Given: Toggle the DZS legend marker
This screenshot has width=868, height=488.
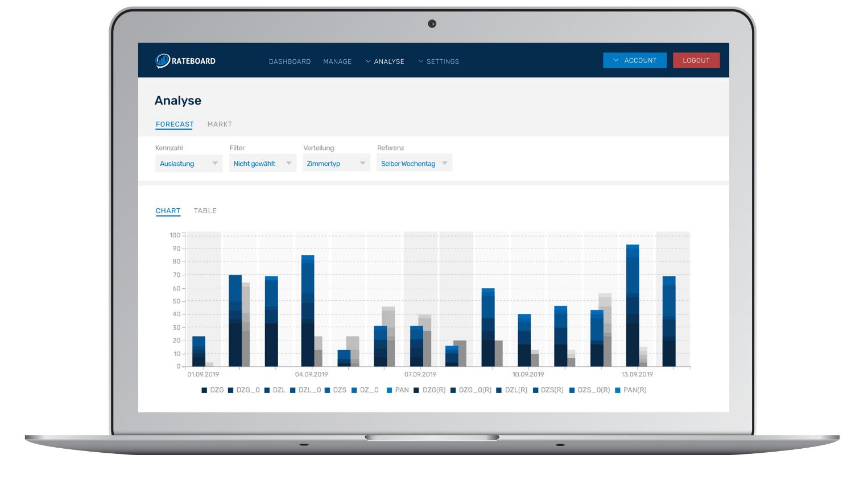Looking at the screenshot, I should pyautogui.click(x=327, y=390).
